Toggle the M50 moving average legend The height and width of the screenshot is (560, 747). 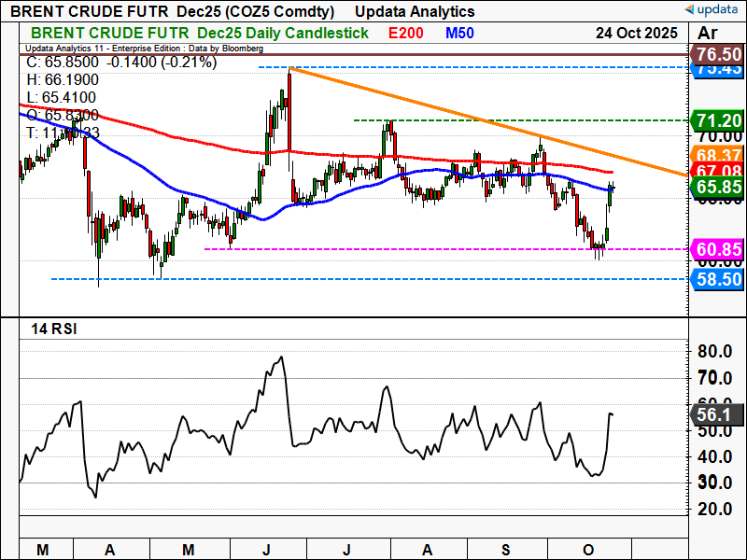[x=458, y=32]
